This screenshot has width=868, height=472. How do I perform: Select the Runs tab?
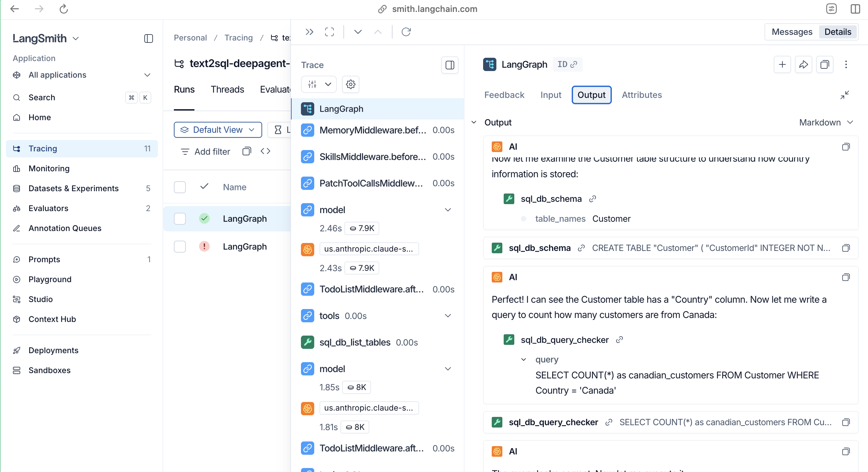(184, 89)
